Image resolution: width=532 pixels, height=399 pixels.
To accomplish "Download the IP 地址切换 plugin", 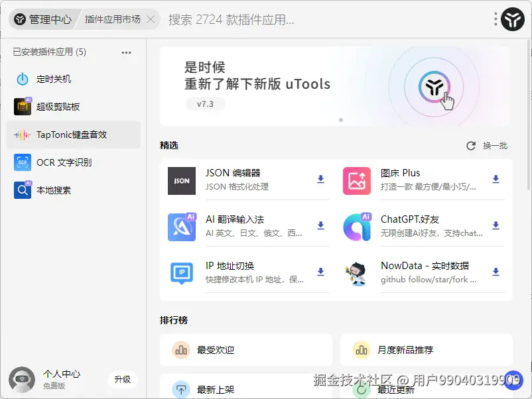I will click(320, 272).
